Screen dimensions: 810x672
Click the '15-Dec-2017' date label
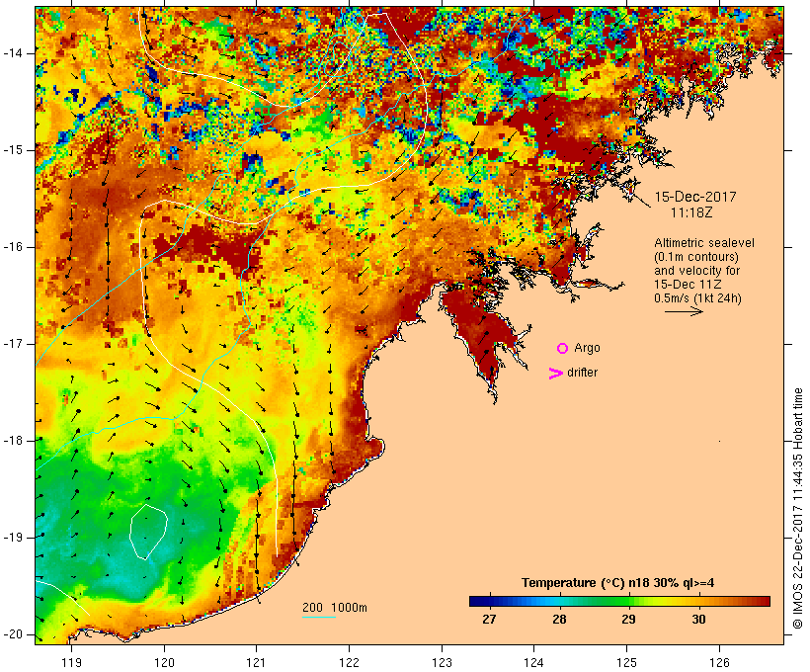coord(694,197)
